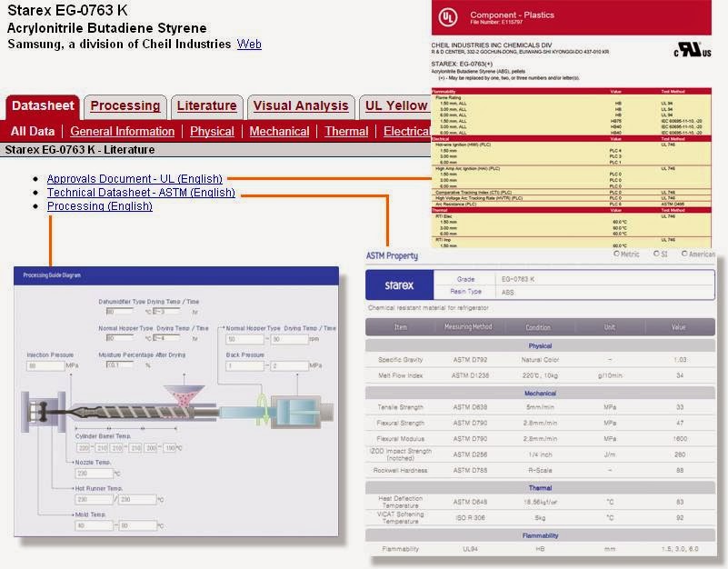
Task: Open Approvals Document - UL (English) link
Action: coord(135,179)
